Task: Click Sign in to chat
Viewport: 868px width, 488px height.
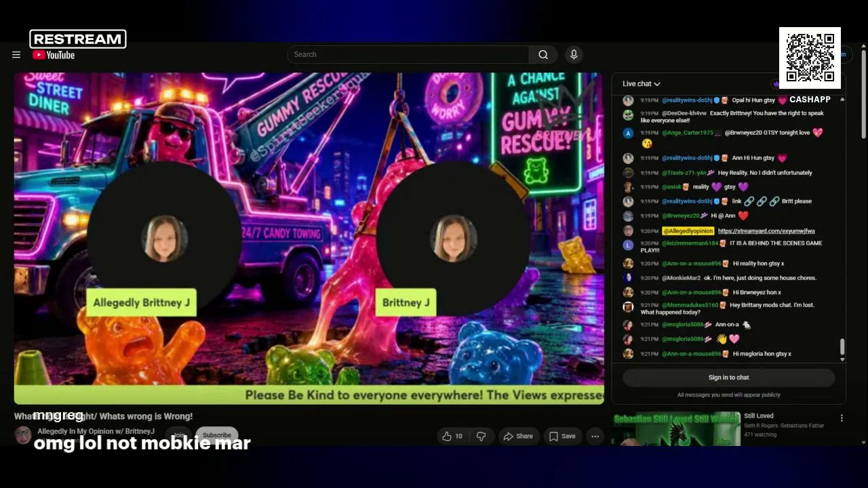Action: [728, 378]
